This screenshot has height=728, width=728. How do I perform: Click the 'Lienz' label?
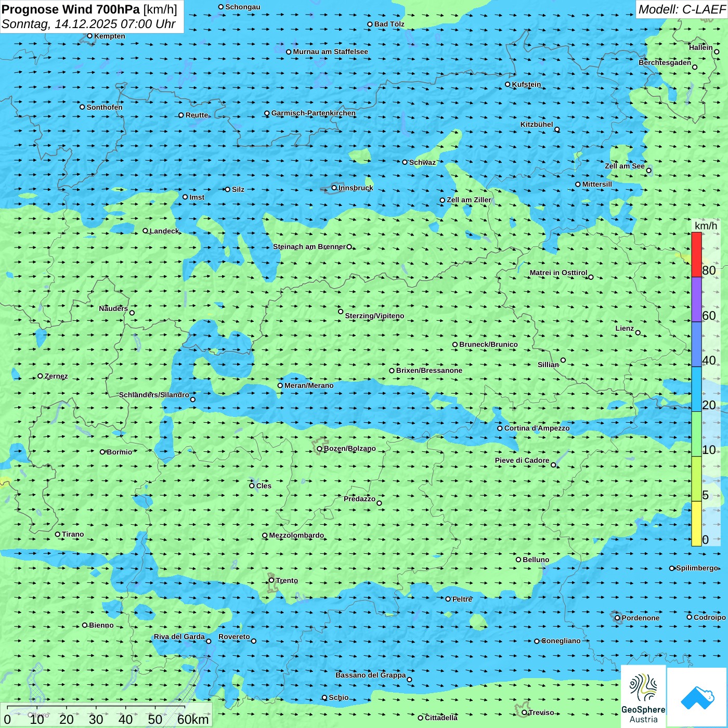[x=625, y=328]
